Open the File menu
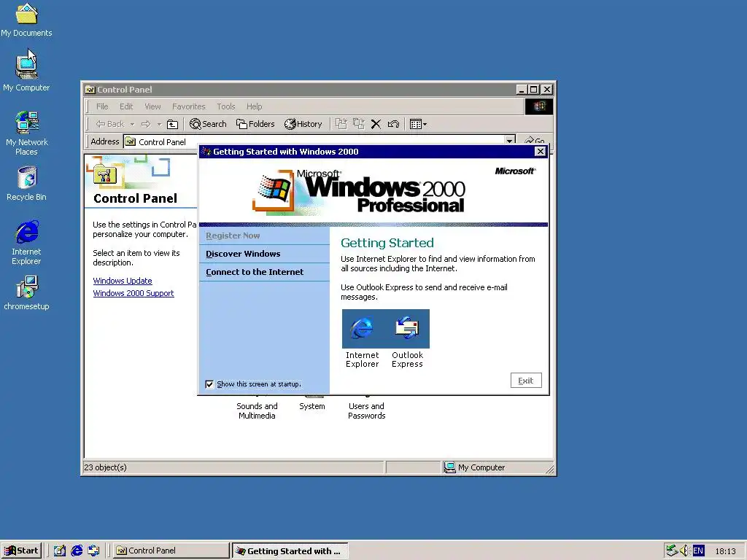The height and width of the screenshot is (560, 747). click(102, 106)
